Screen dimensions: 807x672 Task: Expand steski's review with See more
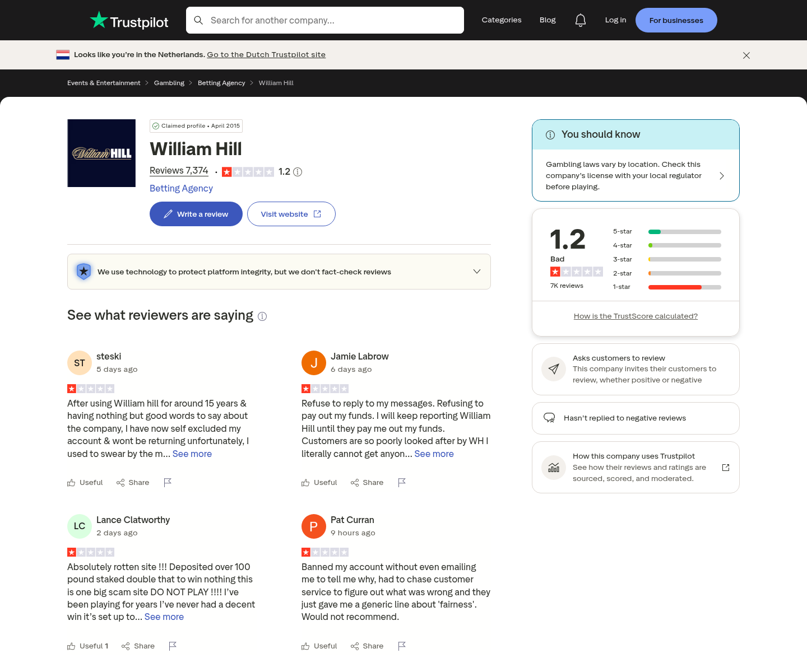tap(192, 454)
